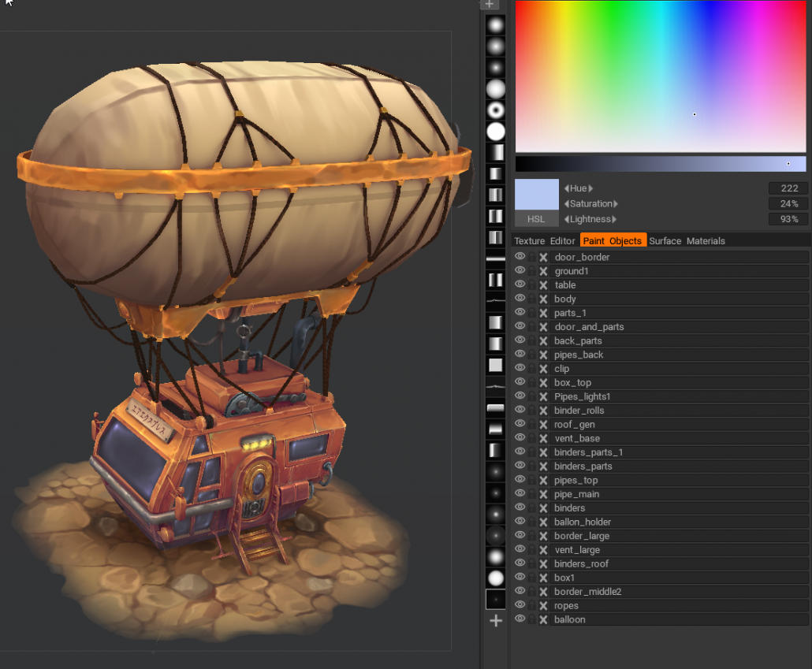This screenshot has height=669, width=812.
Task: Select the vertical half-split square brush alpha
Action: [x=496, y=216]
